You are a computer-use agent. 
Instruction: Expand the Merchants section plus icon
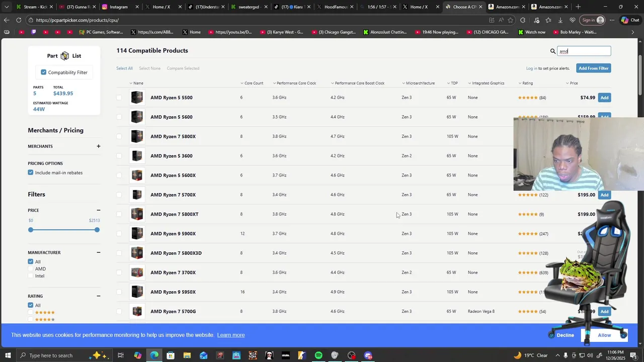click(99, 146)
